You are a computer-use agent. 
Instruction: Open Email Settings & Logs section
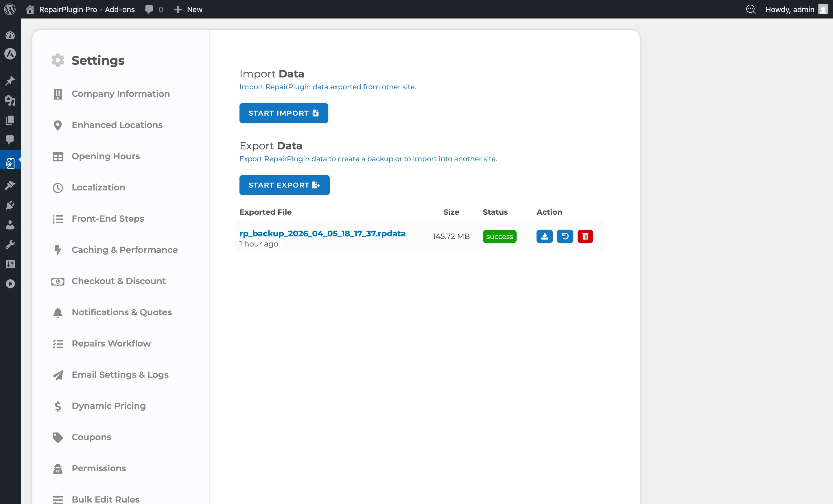pos(120,375)
